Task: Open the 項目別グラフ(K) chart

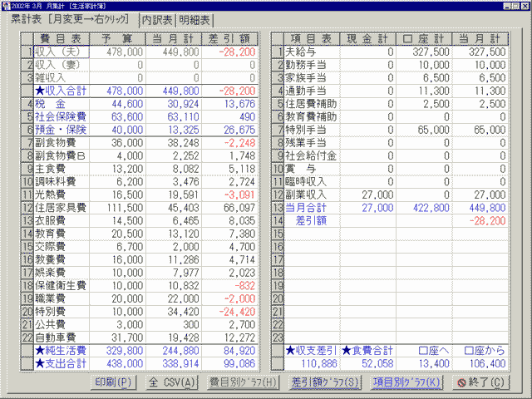Action: pos(406,382)
